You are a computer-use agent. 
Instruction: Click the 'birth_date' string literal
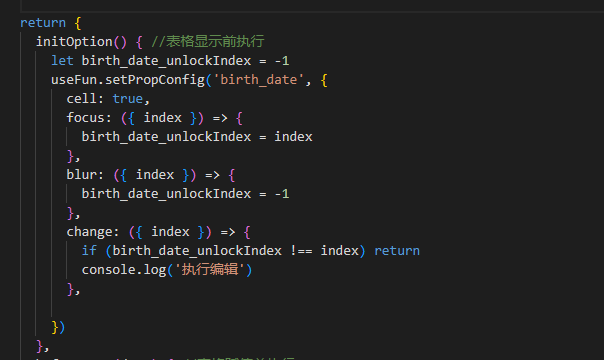pos(258,80)
